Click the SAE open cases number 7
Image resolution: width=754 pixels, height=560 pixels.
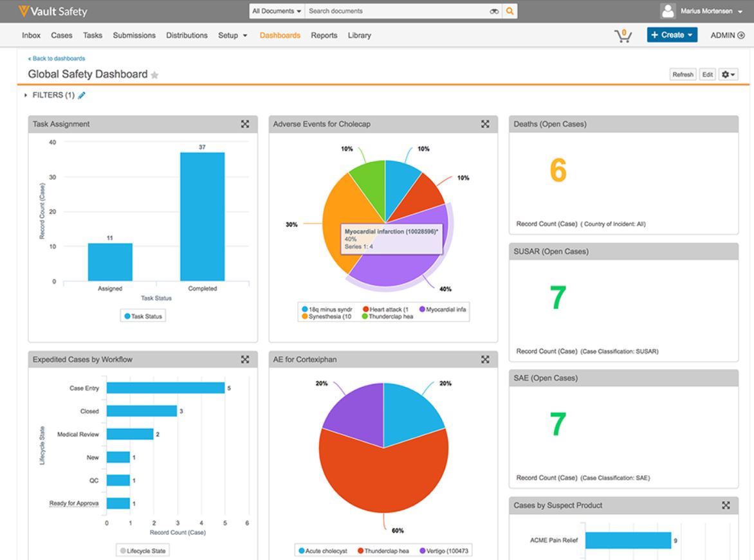[558, 424]
